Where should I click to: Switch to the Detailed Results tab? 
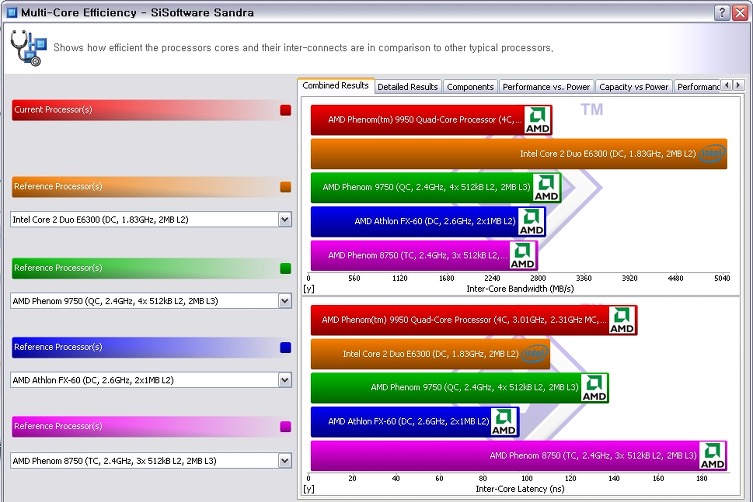408,86
